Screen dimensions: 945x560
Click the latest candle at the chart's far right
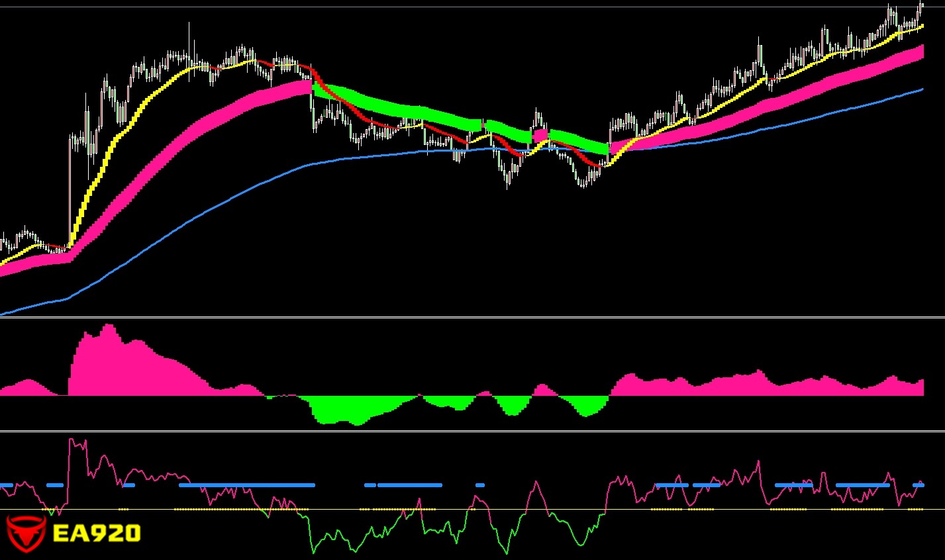click(921, 8)
